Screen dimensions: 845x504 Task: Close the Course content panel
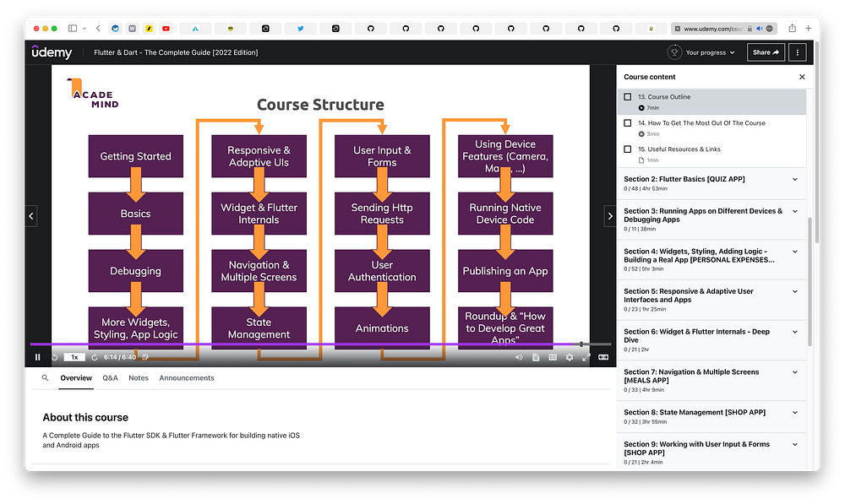pyautogui.click(x=802, y=77)
